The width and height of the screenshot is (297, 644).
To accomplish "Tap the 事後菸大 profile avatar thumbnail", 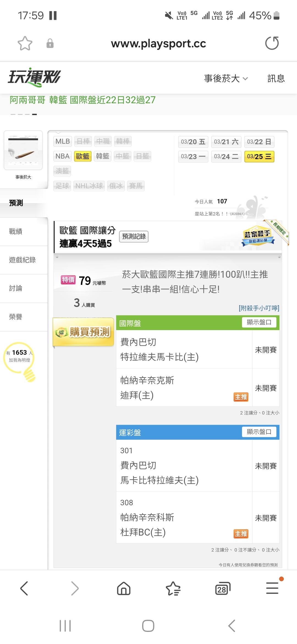I will [x=23, y=150].
